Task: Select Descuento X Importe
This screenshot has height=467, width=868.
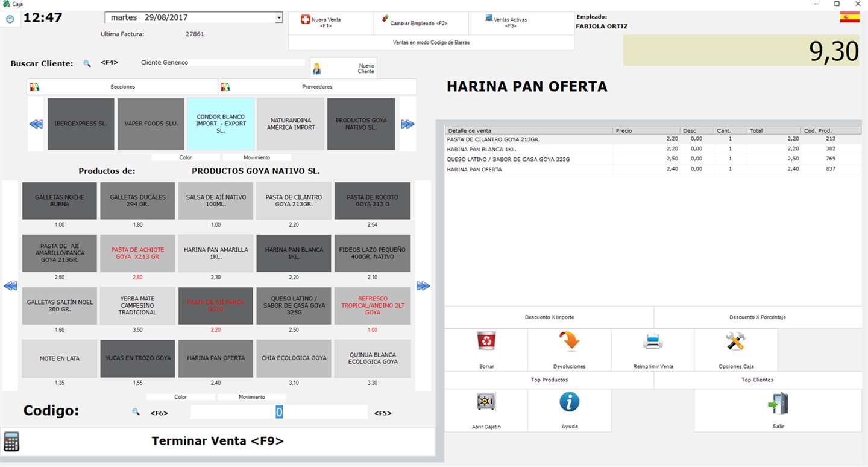Action: [x=549, y=317]
